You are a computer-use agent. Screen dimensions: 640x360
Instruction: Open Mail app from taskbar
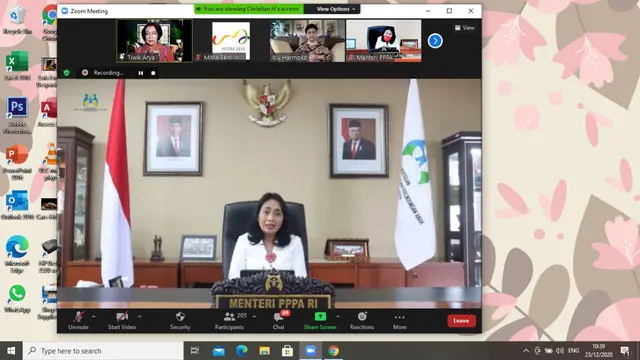tap(219, 351)
